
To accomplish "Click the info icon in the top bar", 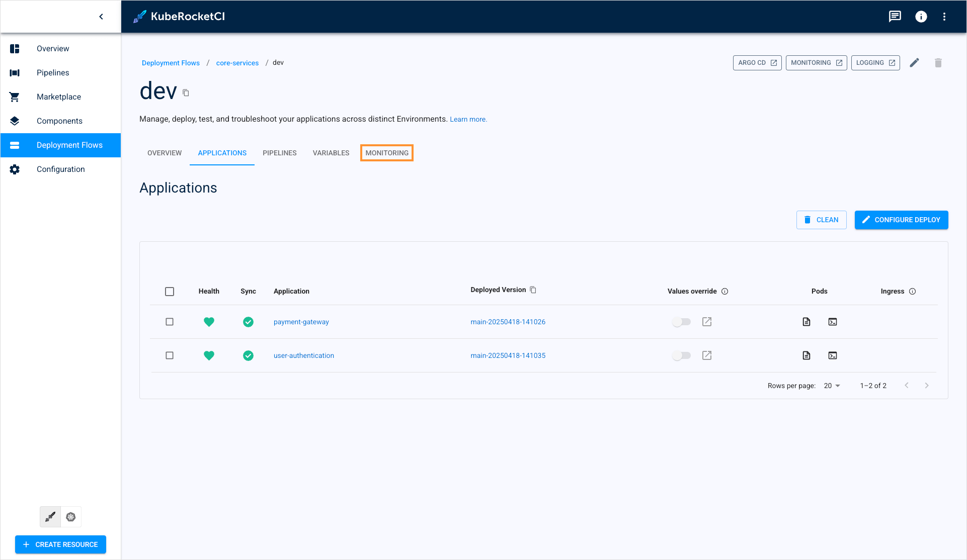I will pos(921,16).
